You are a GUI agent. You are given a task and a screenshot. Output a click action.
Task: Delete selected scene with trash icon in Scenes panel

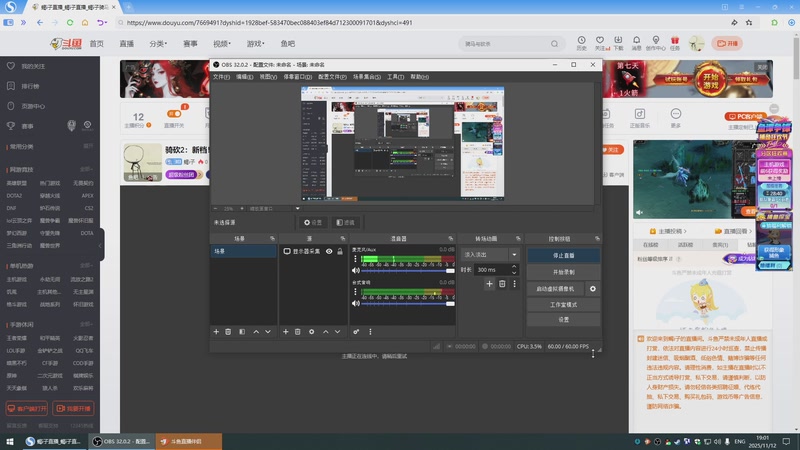(x=228, y=332)
